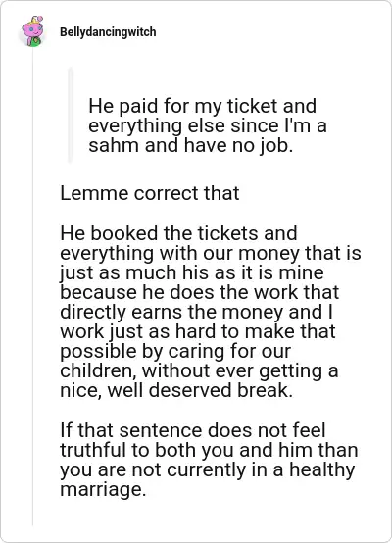Click the line 'nice, well deserved break.'
Viewport: 392px width, 543px height.
(176, 390)
